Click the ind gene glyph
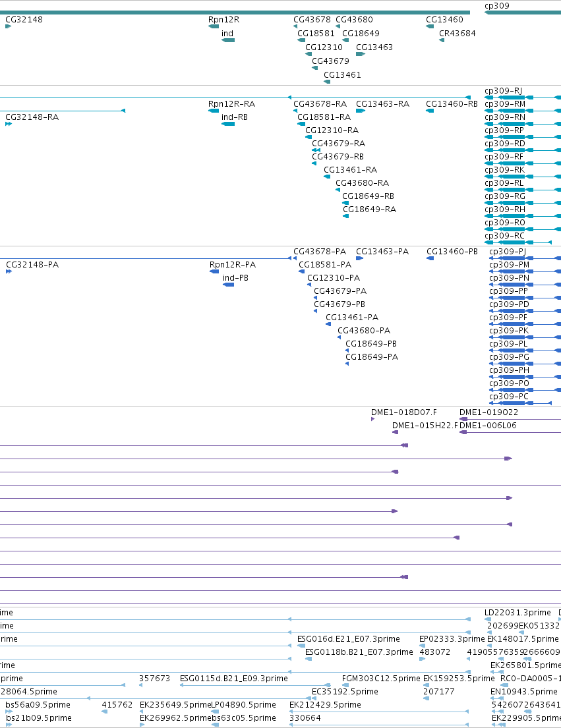This screenshot has height=728, width=561. (x=228, y=40)
